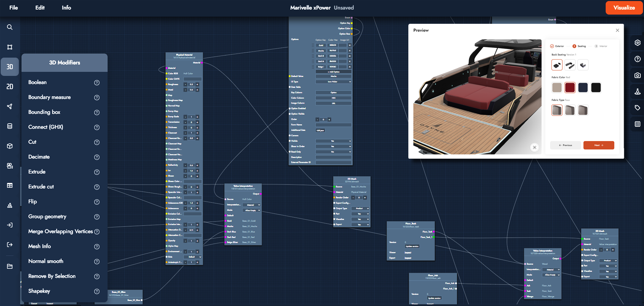The width and height of the screenshot is (644, 306).
Task: Open the 2D modifiers panel
Action: coord(10,87)
